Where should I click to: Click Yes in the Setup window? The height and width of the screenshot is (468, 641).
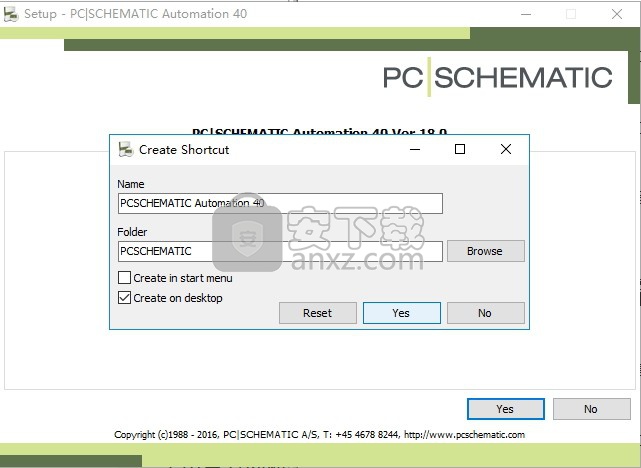506,409
